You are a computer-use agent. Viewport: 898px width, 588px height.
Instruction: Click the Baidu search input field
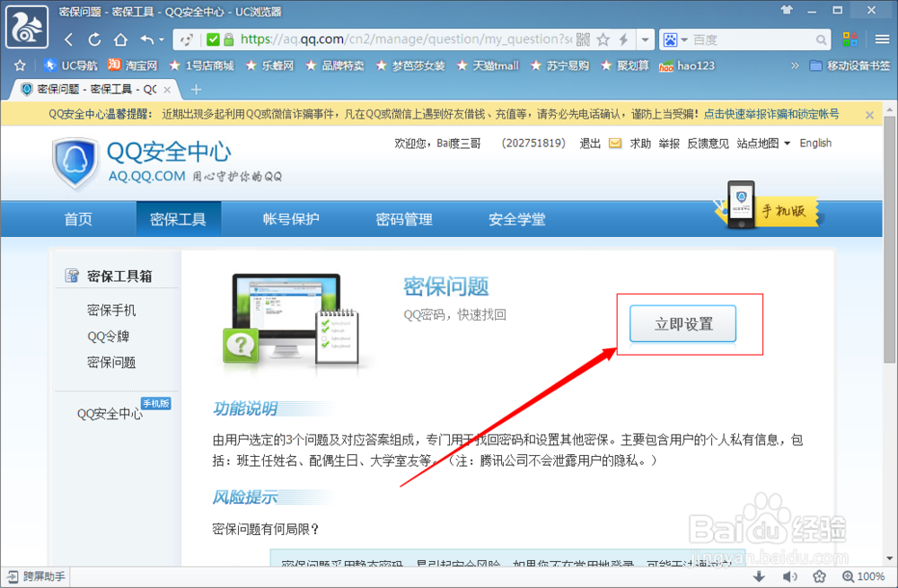coord(752,39)
